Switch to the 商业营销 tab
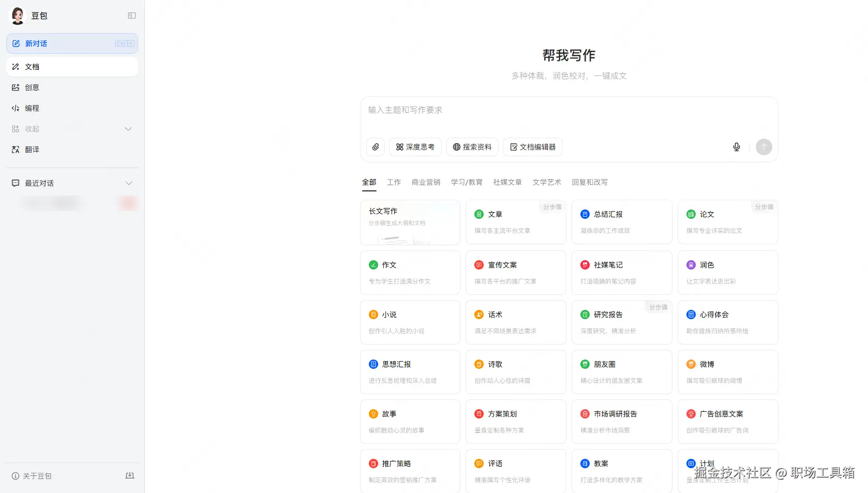 (x=426, y=182)
